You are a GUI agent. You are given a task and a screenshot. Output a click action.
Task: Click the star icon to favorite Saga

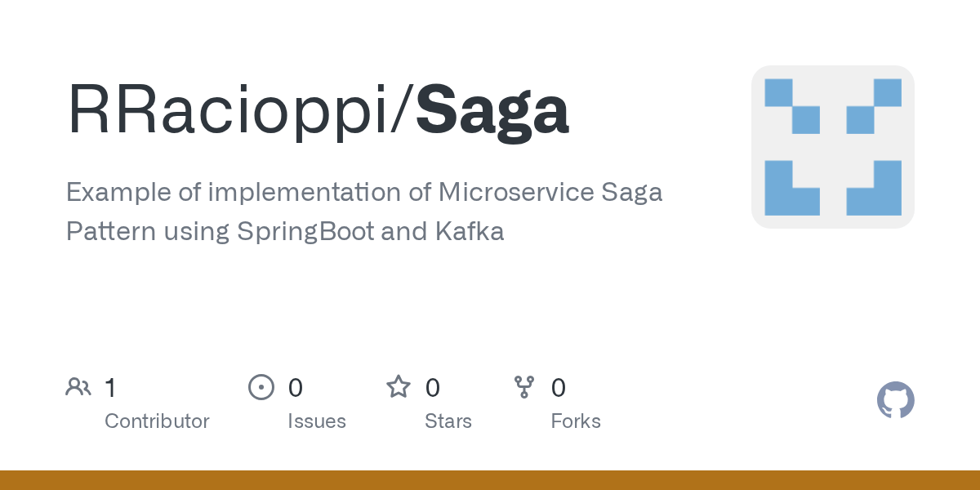tap(399, 387)
